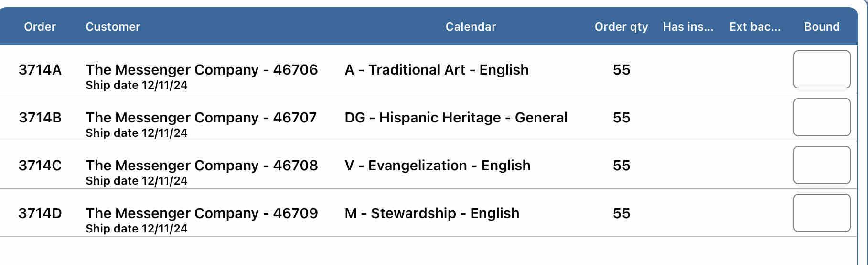Activate the Bound field for order 3714D
This screenshot has height=265, width=868.
click(x=822, y=213)
